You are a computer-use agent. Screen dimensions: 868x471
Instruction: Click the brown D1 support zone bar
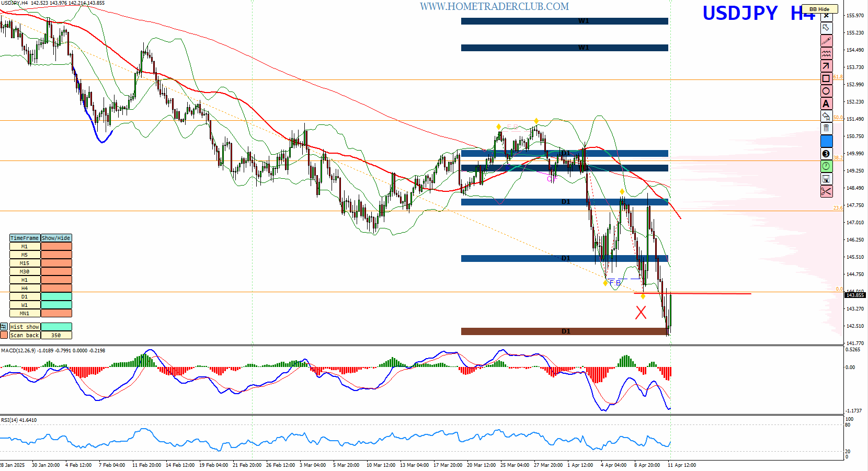pyautogui.click(x=564, y=331)
